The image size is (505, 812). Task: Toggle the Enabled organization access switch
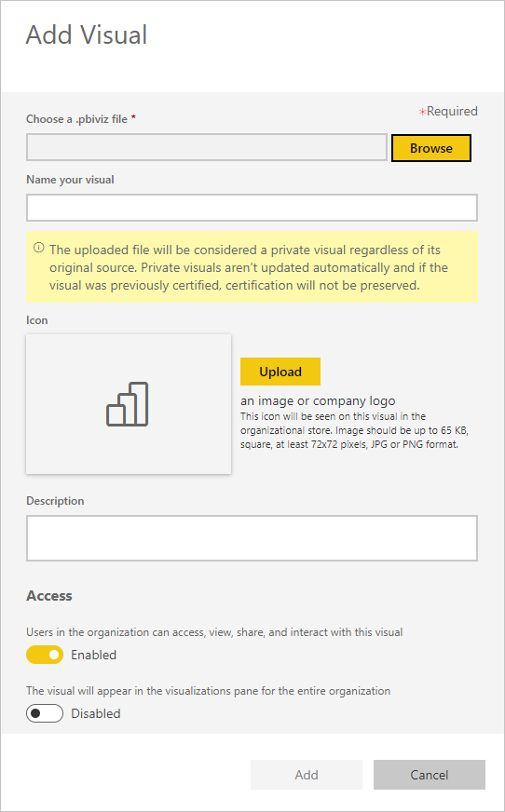45,655
